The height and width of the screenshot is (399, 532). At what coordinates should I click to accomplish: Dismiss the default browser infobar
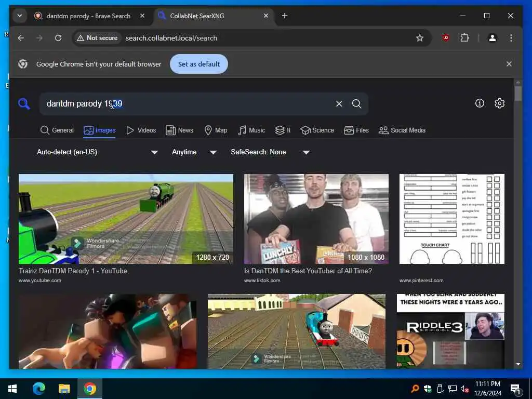509,64
